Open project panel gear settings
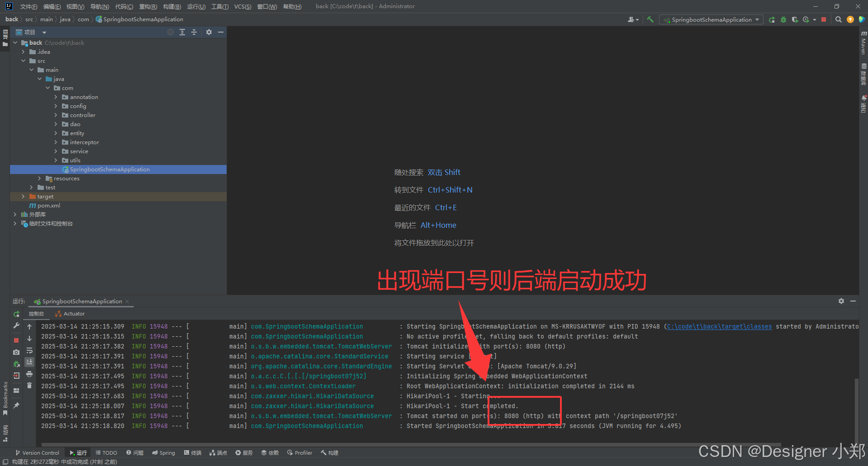 (x=209, y=32)
